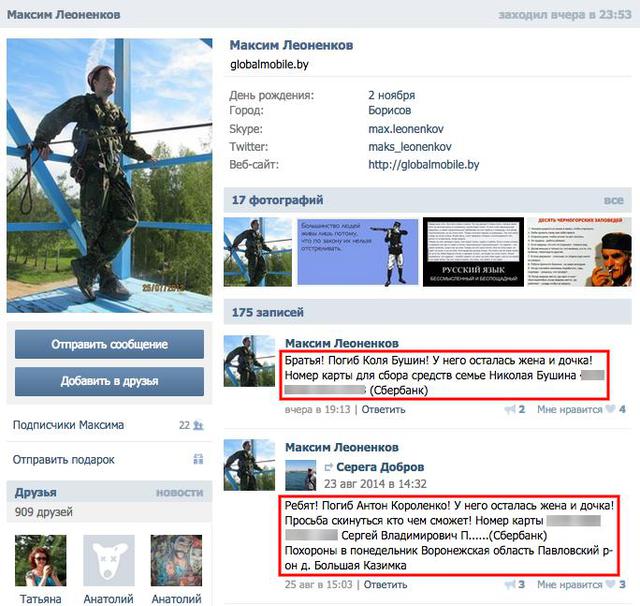Image resolution: width=640 pixels, height=606 pixels.
Task: Click the name Татьяна under the friend avatar
Action: (40, 599)
